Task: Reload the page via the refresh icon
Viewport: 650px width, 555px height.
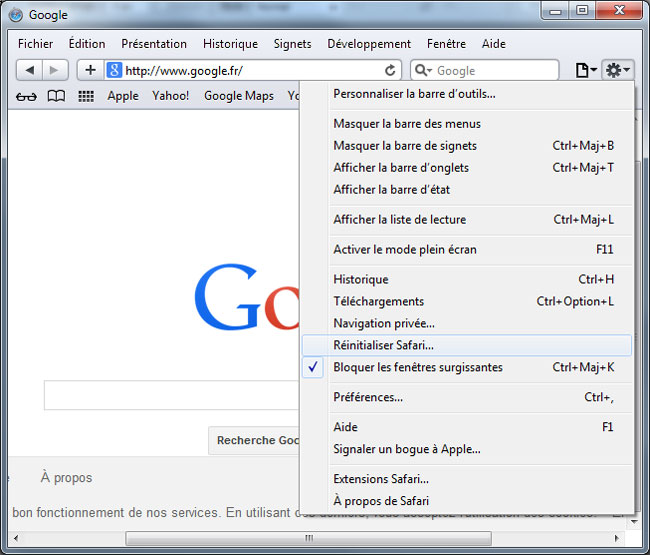Action: tap(390, 70)
